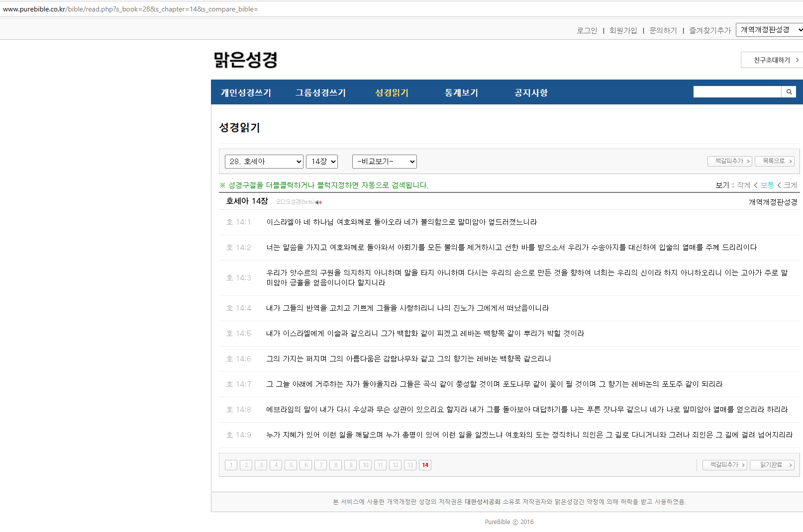Go to chapter page 5
803x532 pixels.
coord(291,465)
